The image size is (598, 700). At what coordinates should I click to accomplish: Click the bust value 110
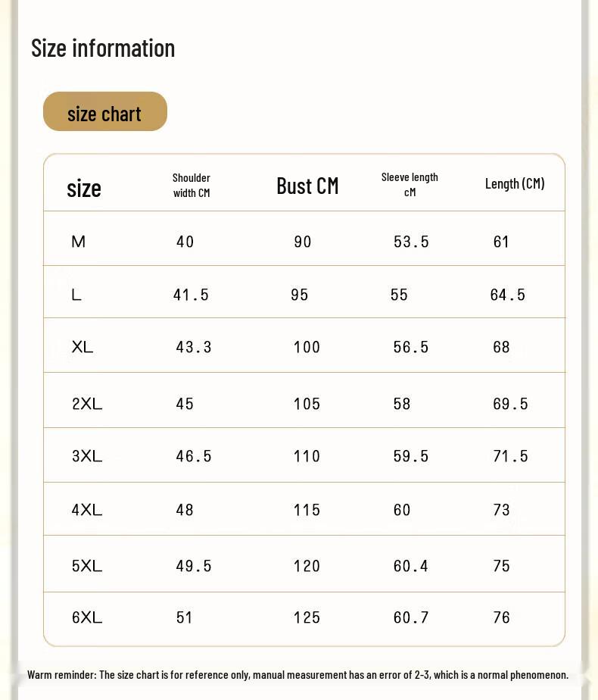point(307,456)
